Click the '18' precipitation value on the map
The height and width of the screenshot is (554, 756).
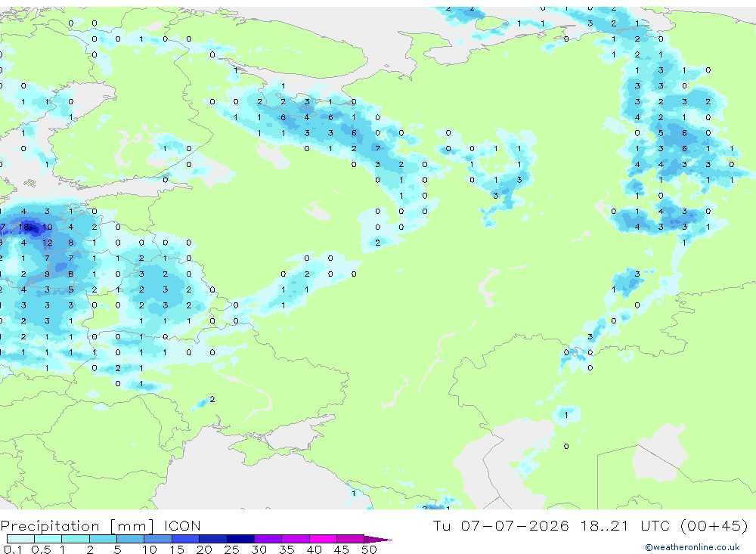[23, 227]
